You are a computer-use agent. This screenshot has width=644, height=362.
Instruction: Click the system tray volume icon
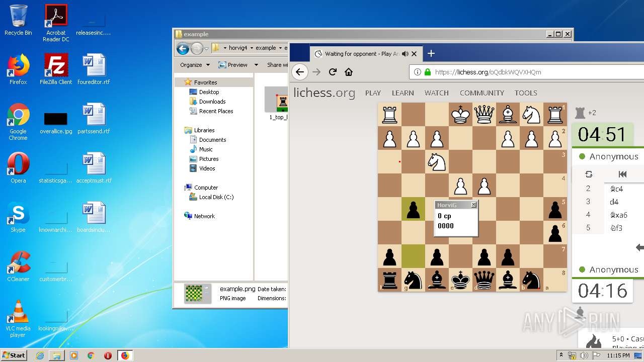tap(584, 355)
